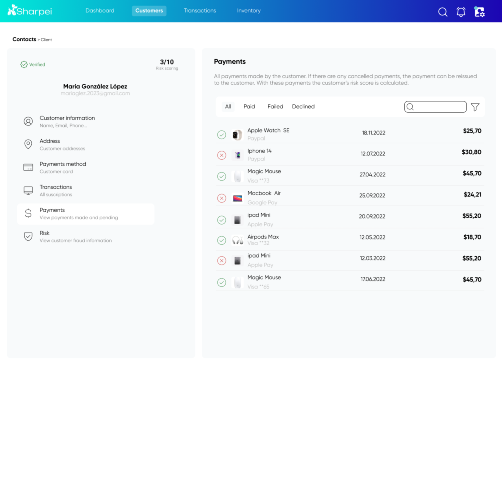The image size is (502, 500).
Task: Click the date 18.11.2022
Action: tap(373, 133)
